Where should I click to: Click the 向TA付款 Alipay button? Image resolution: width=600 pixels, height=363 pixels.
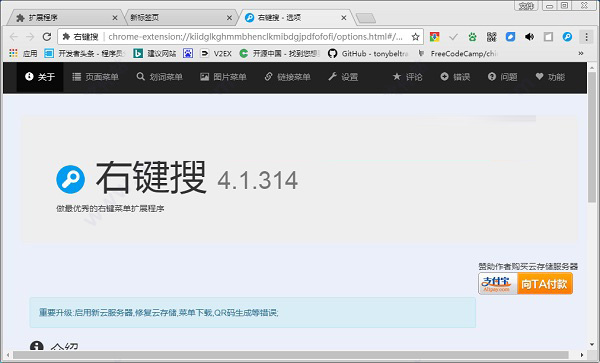525,283
